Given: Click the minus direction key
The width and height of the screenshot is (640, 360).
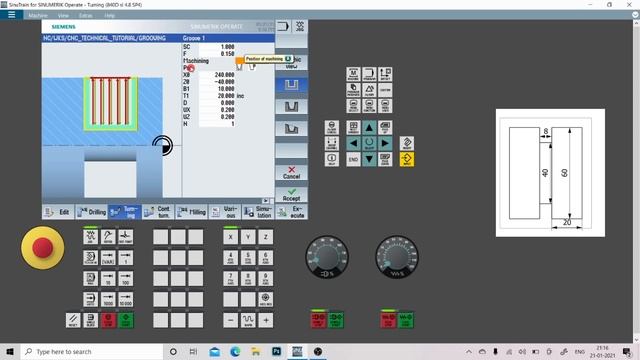Looking at the screenshot, I should click(231, 320).
